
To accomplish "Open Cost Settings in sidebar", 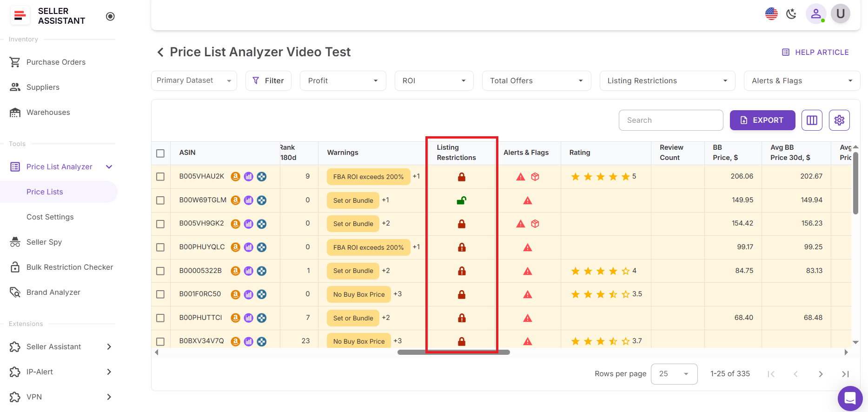I will [50, 217].
